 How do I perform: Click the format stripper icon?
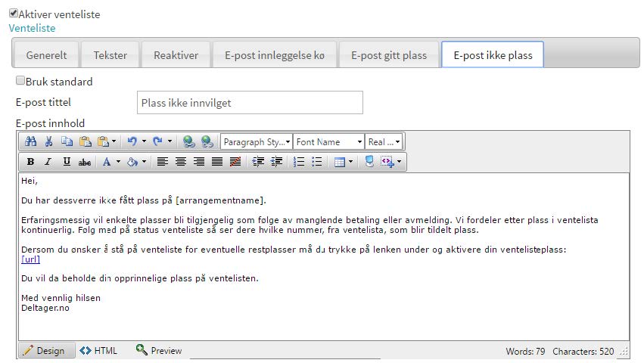(x=369, y=162)
